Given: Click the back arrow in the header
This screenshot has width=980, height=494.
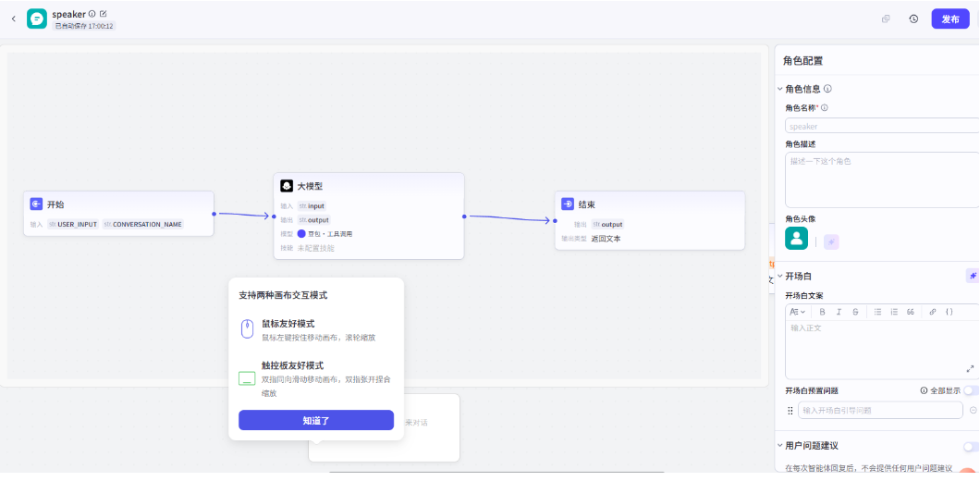Looking at the screenshot, I should pyautogui.click(x=13, y=19).
